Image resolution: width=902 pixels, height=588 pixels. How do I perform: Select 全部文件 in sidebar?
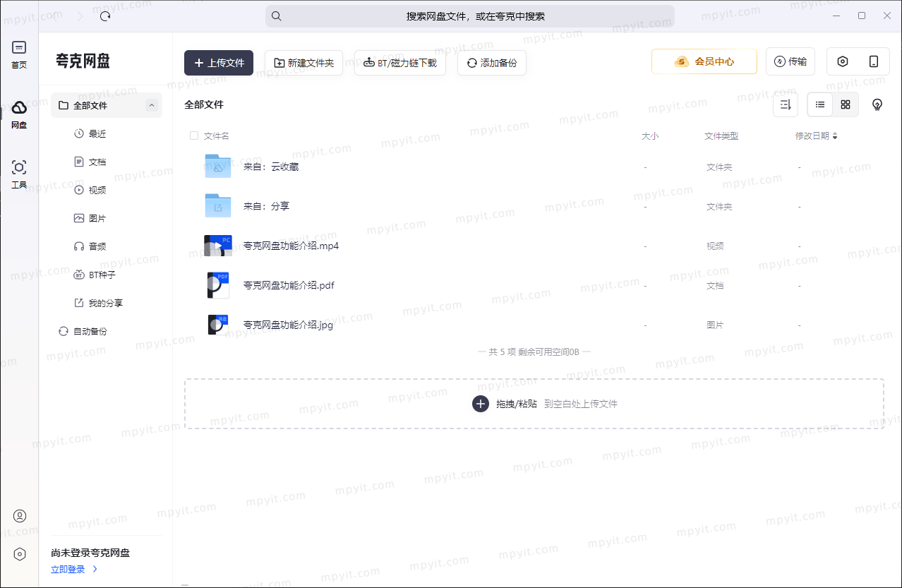tap(107, 105)
